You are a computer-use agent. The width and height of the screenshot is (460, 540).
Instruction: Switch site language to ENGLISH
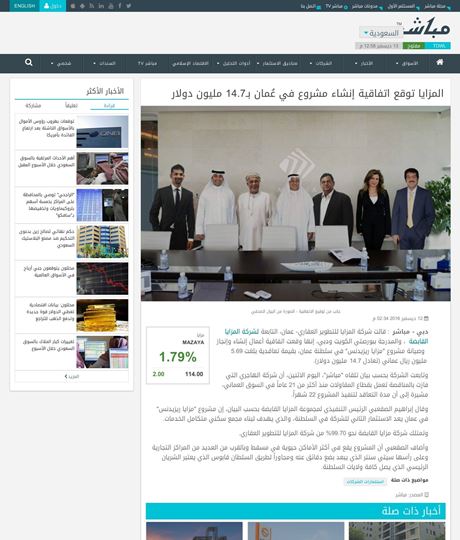(24, 6)
